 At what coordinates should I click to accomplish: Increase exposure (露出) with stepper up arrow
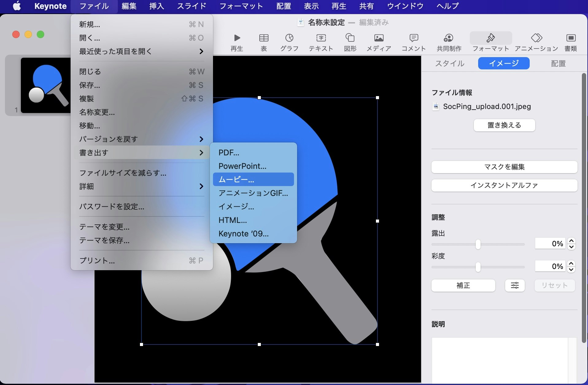(571, 241)
